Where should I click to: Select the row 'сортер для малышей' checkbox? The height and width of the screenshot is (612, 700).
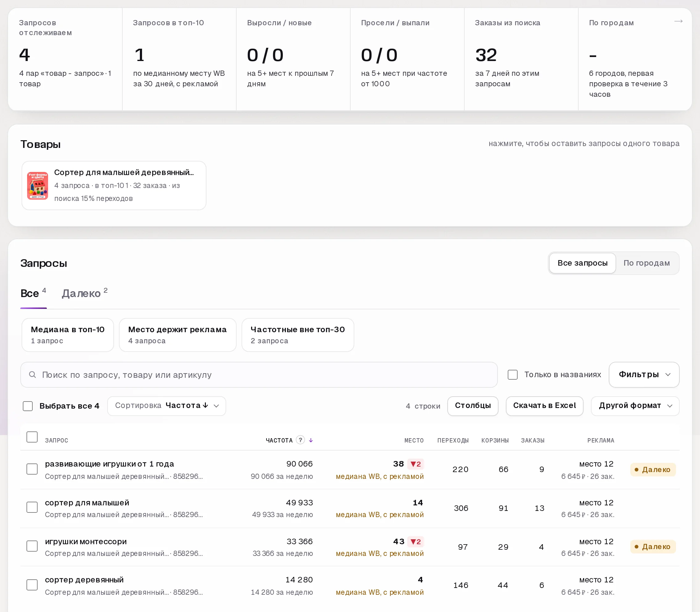[32, 507]
